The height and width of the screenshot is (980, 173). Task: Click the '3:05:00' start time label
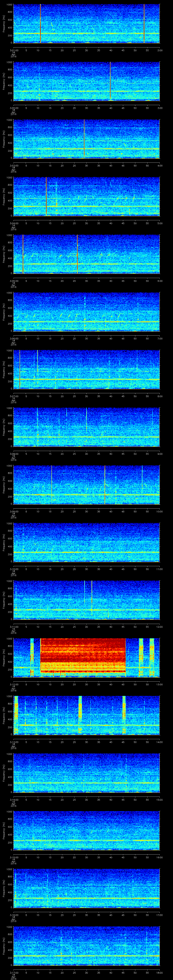pyautogui.click(x=14, y=280)
